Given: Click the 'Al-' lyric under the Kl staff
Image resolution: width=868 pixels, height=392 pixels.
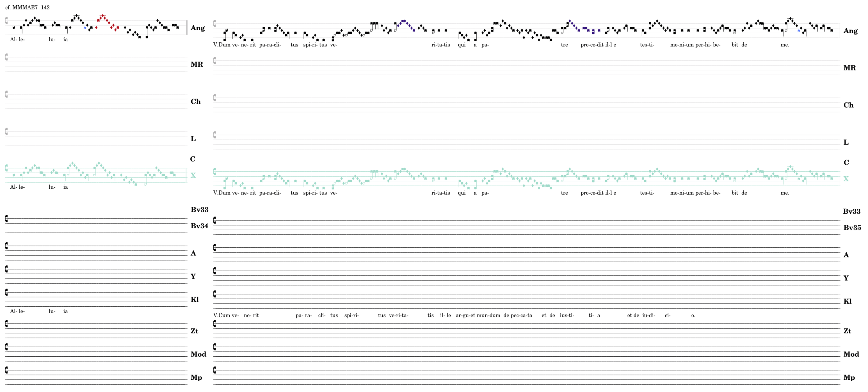Looking at the screenshot, I should 13,311.
